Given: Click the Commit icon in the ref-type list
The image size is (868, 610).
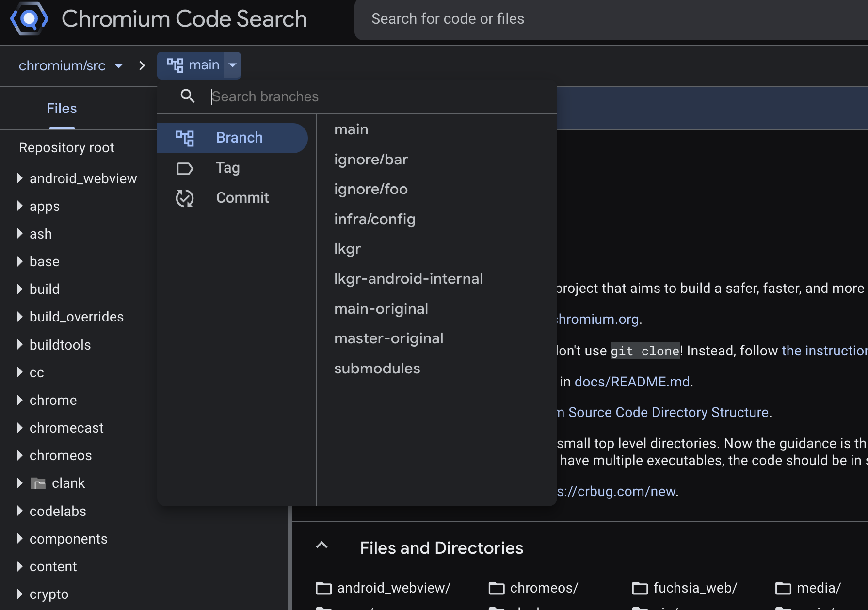Looking at the screenshot, I should click(185, 198).
